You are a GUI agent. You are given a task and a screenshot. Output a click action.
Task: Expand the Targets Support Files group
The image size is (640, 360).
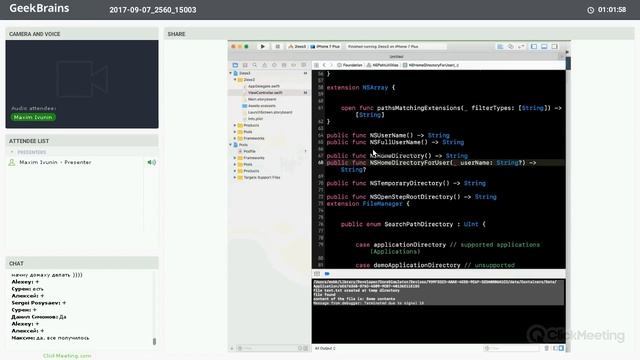tap(235, 178)
